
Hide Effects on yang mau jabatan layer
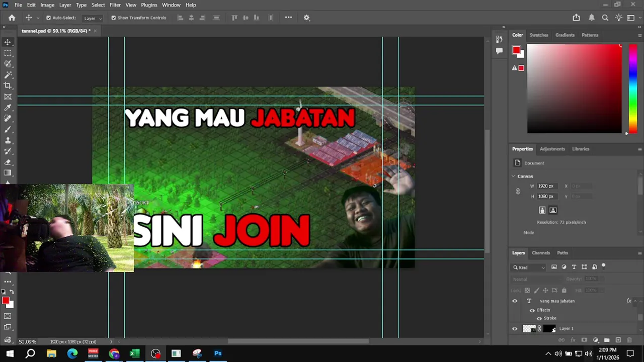click(x=532, y=310)
